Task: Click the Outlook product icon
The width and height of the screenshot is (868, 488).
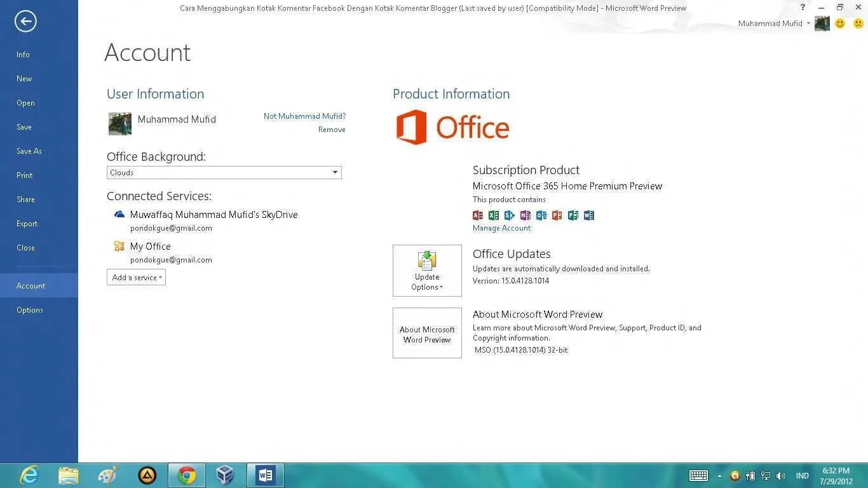Action: click(x=541, y=215)
